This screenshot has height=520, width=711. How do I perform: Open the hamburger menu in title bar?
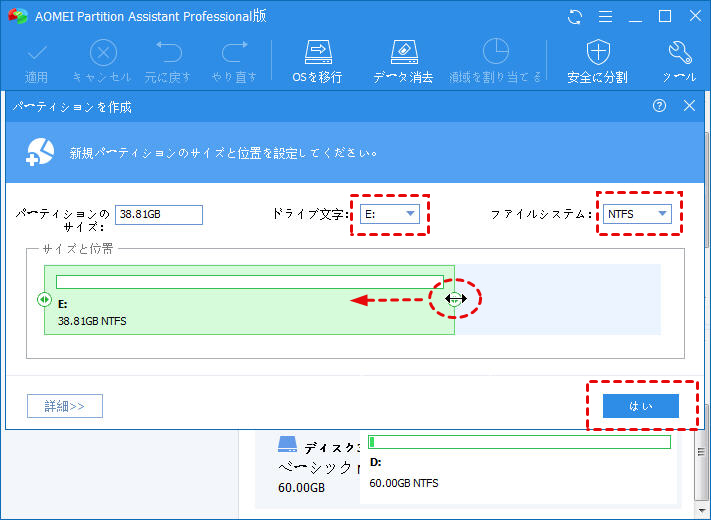[605, 17]
